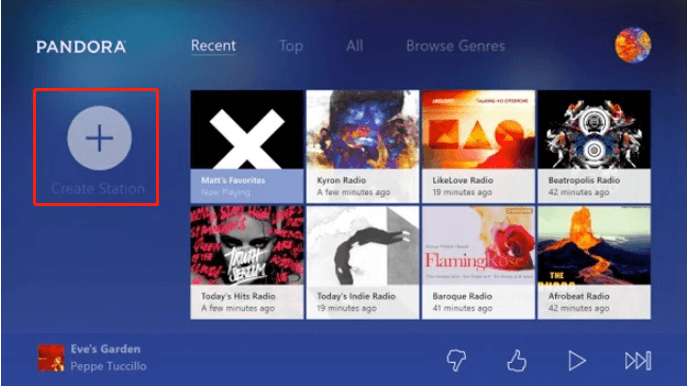
Task: Click the Pandora logo
Action: point(81,47)
